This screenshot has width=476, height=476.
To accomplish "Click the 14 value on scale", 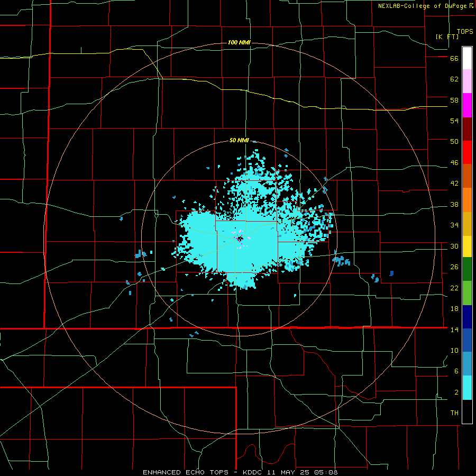I will tap(454, 329).
